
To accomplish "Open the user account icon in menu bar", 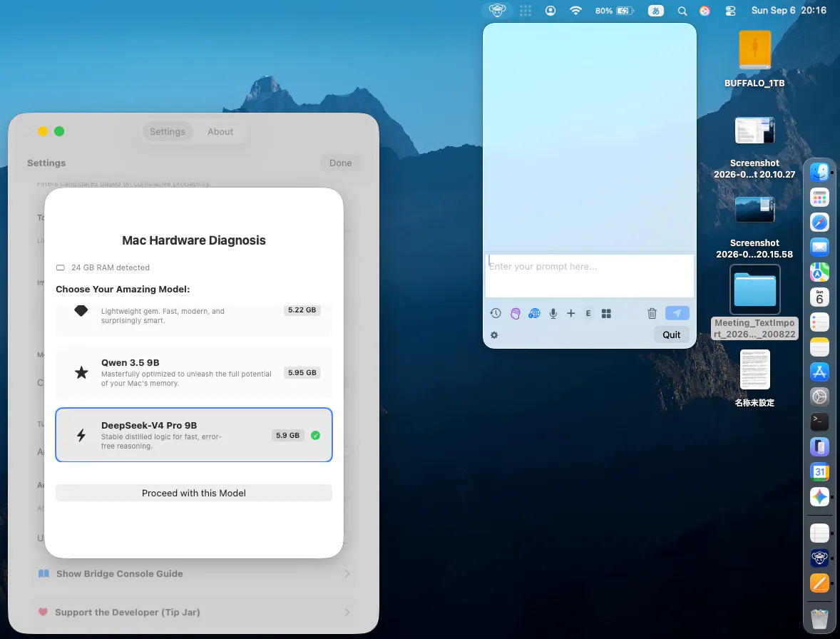I will coord(550,10).
